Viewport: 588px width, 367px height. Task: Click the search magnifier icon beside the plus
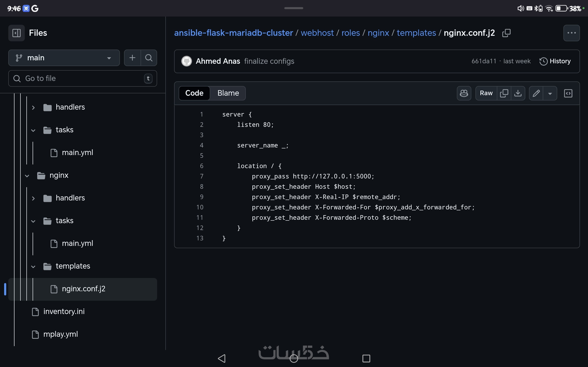[149, 58]
